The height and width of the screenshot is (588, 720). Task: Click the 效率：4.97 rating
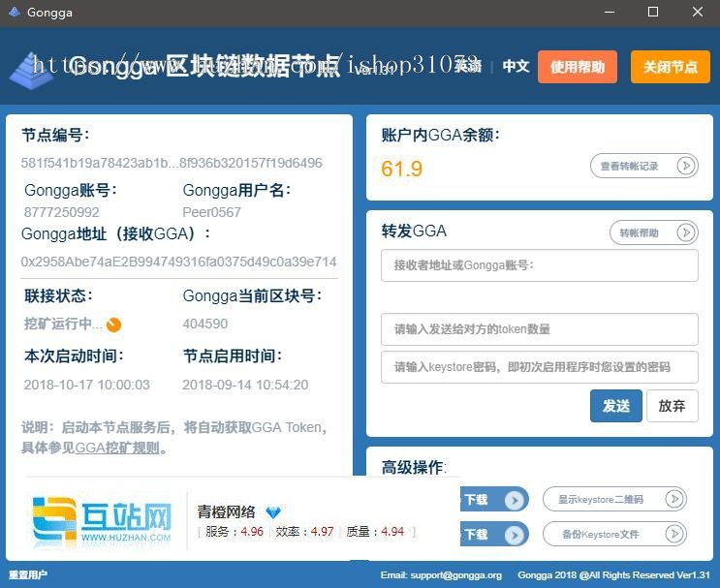point(304,532)
